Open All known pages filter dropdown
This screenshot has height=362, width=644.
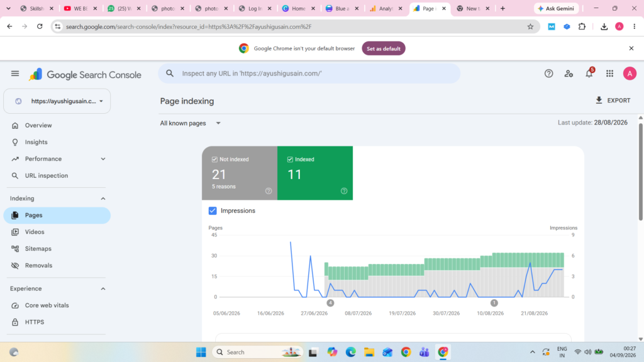pyautogui.click(x=191, y=123)
